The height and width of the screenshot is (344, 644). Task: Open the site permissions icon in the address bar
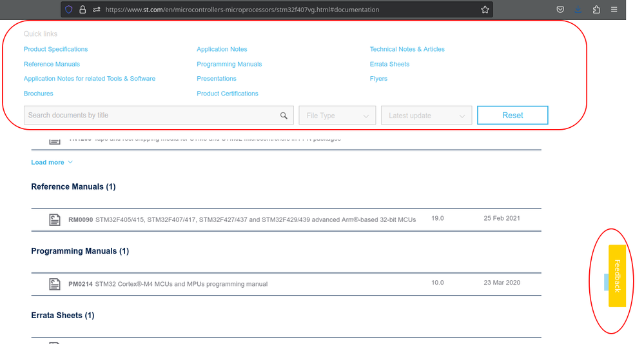(x=97, y=10)
